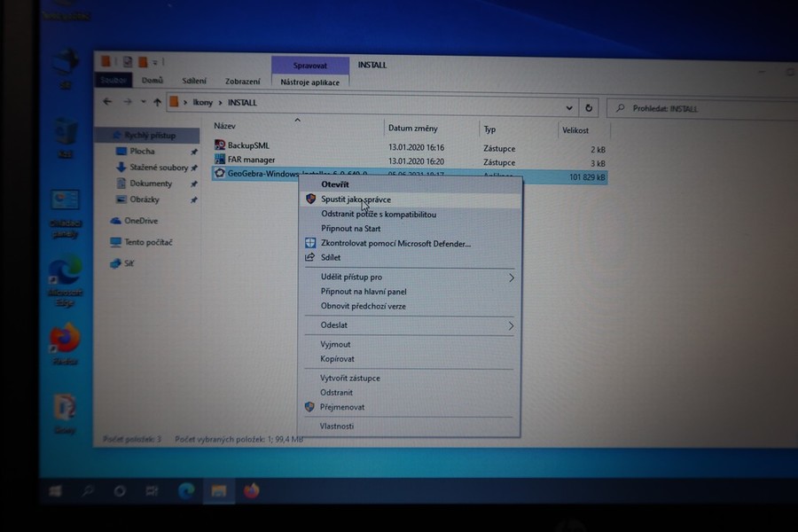Click 'Zkontrolovat pomocí Microsoft Defender...'
This screenshot has width=798, height=532.
click(x=395, y=243)
